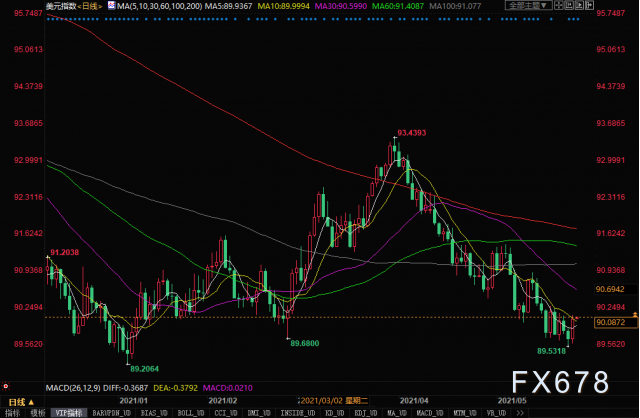
Task: Select the BARUPDN_UD indicator tab
Action: coord(111,413)
